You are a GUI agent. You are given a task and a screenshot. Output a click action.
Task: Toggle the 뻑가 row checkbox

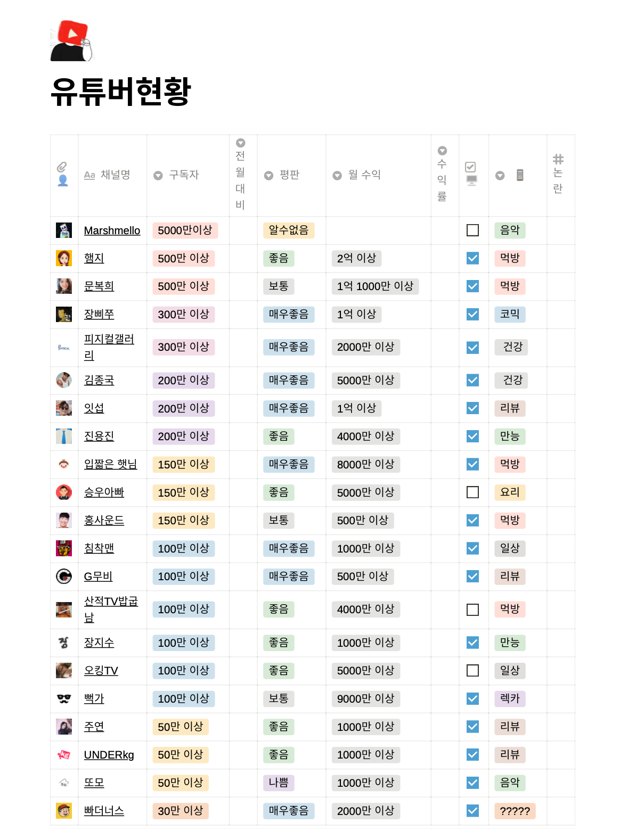(472, 698)
